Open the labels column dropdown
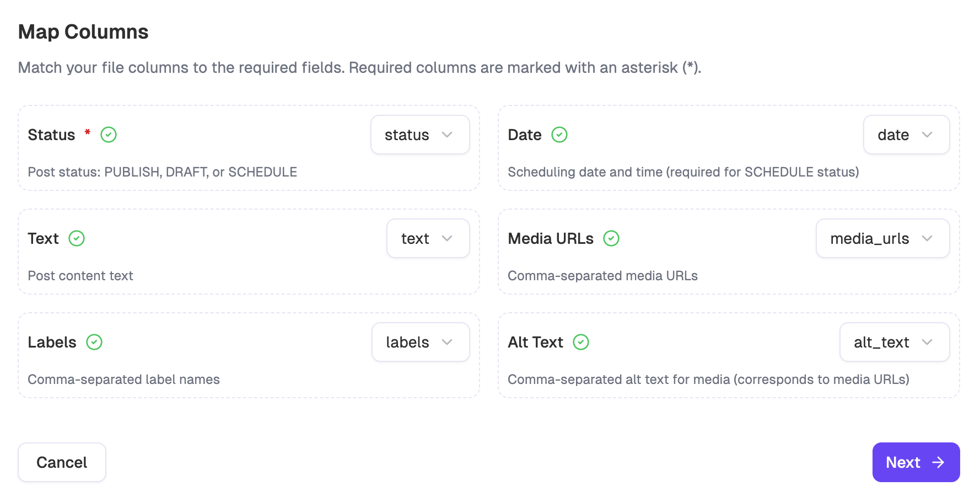This screenshot has height=502, width=980. (x=421, y=342)
